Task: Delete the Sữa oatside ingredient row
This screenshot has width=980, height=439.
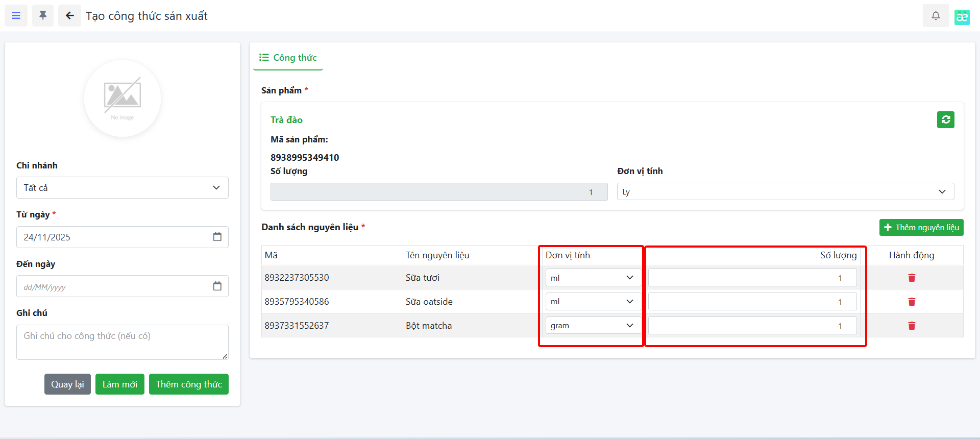Action: [x=911, y=302]
